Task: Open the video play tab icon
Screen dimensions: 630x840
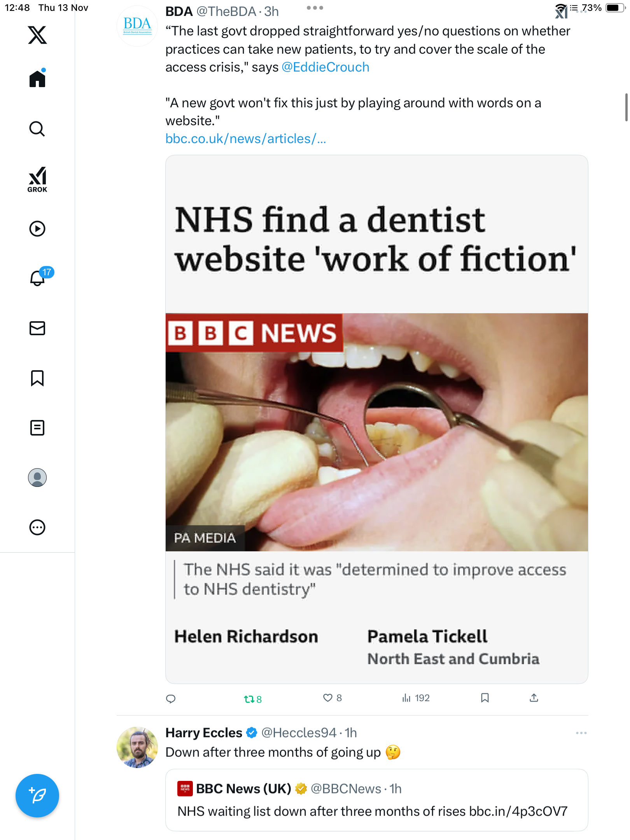Action: [37, 229]
